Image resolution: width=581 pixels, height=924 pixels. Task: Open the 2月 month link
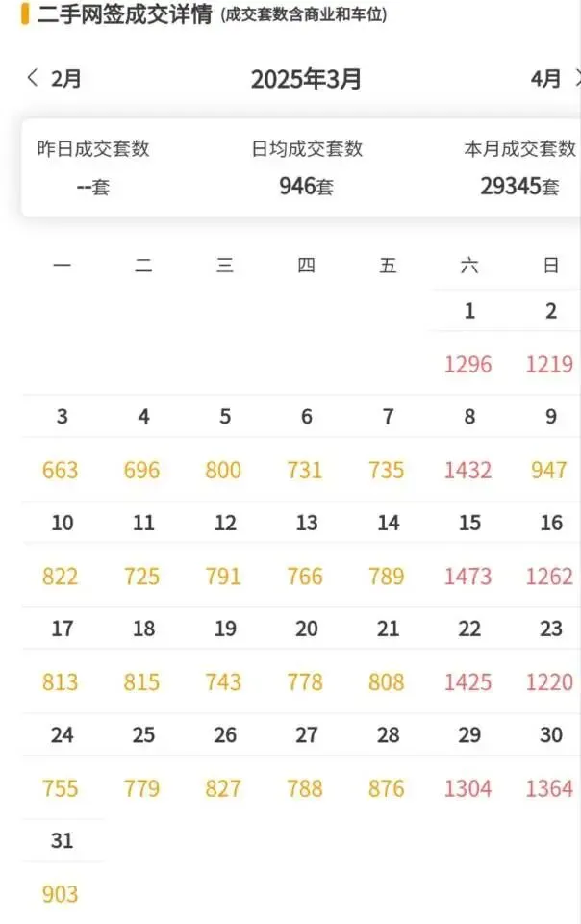tap(65, 78)
